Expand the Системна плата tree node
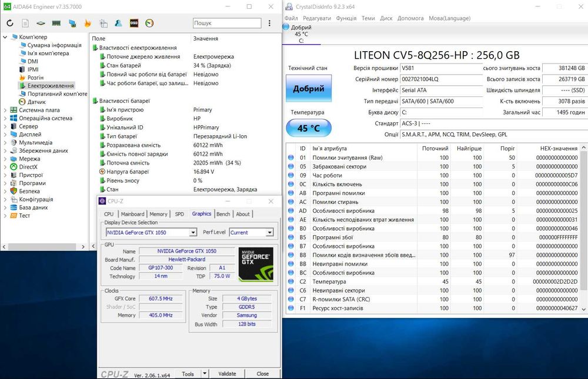This screenshot has height=379, width=588. [x=5, y=110]
